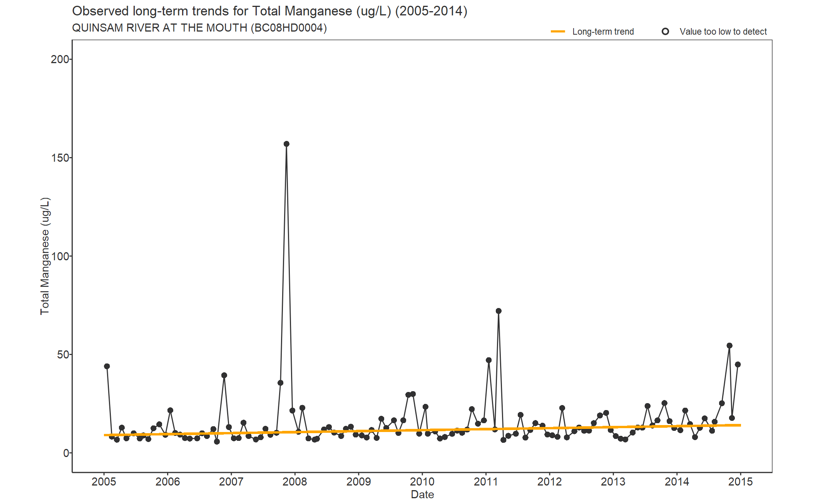Click the subtitle 'QUINSAM RIVER AT THE MOUTH'
The width and height of the screenshot is (813, 504).
[x=199, y=28]
